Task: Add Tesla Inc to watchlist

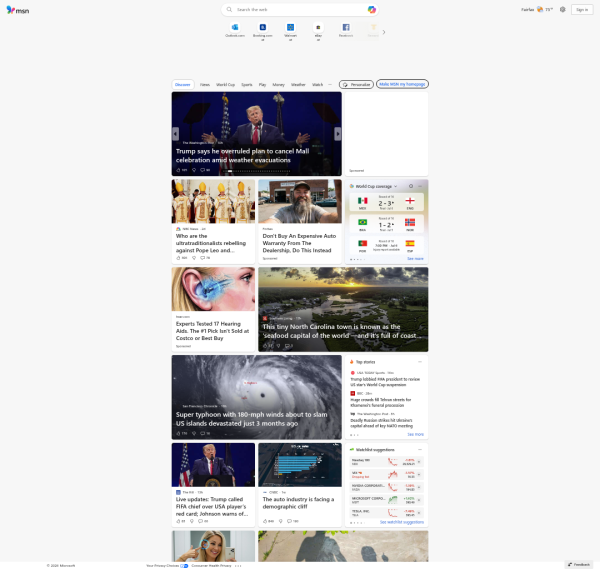Action: (419, 512)
